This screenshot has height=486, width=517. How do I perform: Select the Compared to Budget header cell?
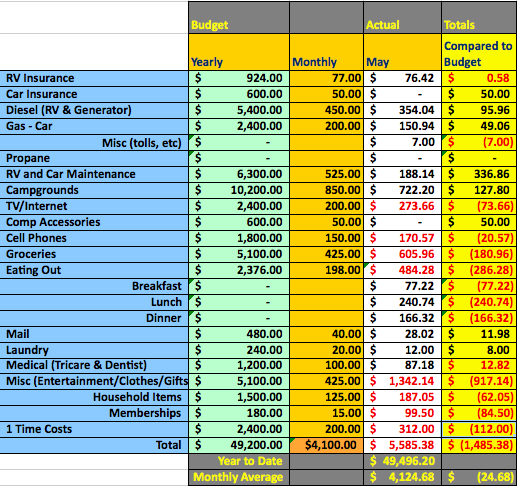coord(479,52)
